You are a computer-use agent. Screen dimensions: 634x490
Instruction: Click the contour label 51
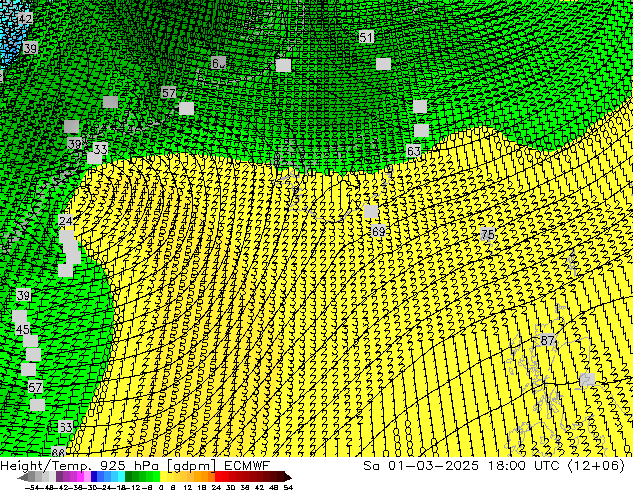[366, 37]
